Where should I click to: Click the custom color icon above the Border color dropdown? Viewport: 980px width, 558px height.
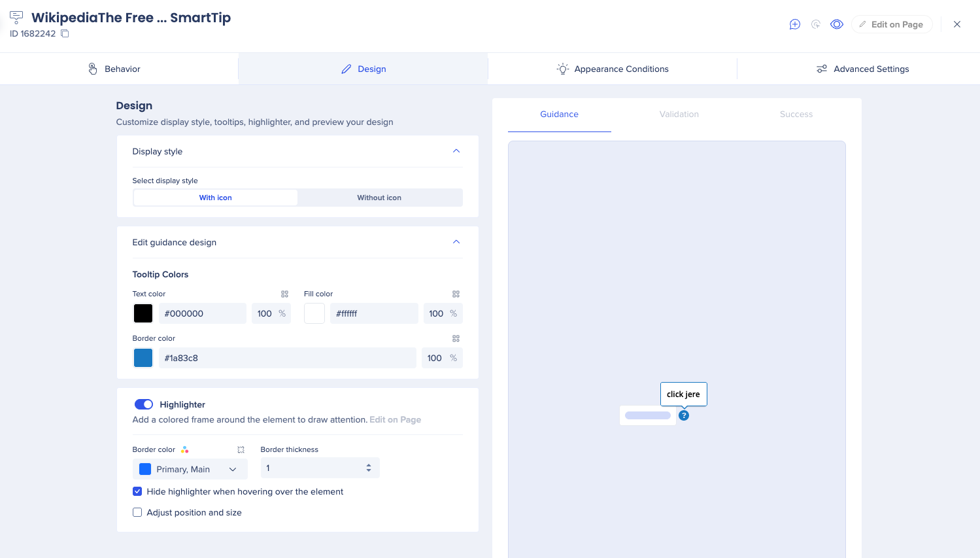tap(241, 450)
